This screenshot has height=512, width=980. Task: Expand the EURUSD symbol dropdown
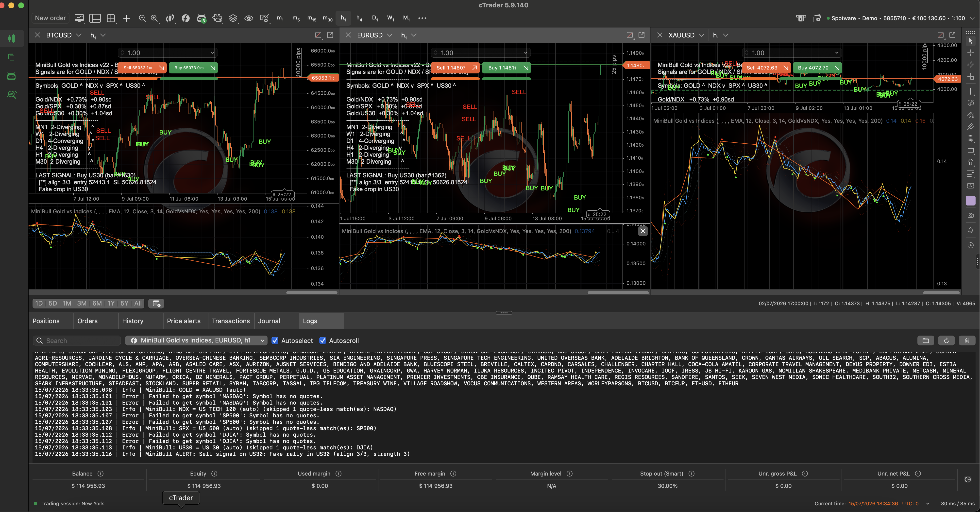click(389, 35)
